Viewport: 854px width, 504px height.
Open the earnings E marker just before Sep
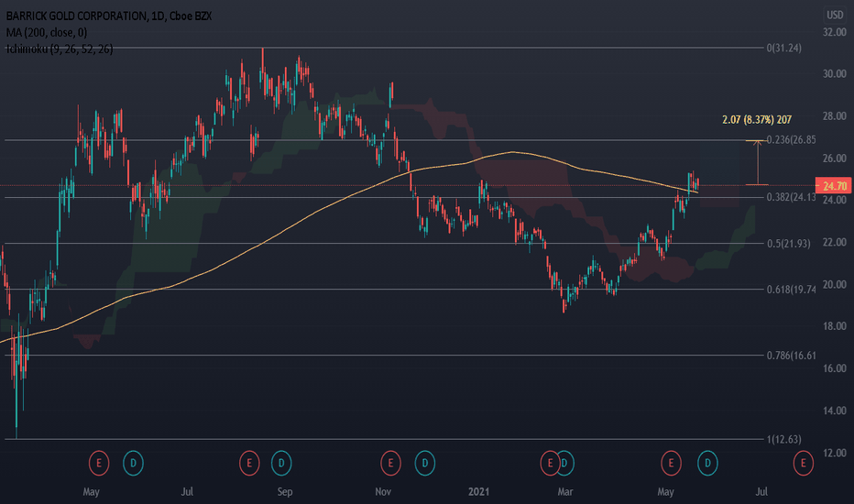click(x=249, y=464)
